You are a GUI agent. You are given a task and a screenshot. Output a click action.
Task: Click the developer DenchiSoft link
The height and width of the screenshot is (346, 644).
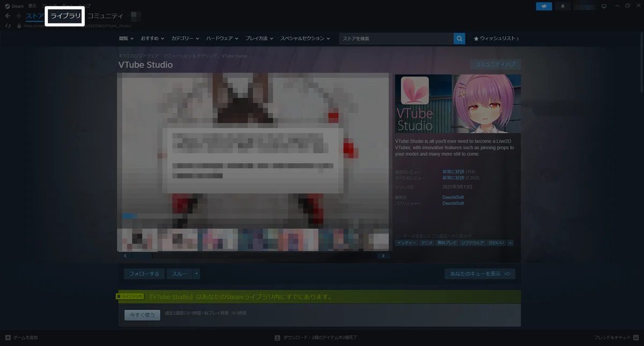pos(453,197)
